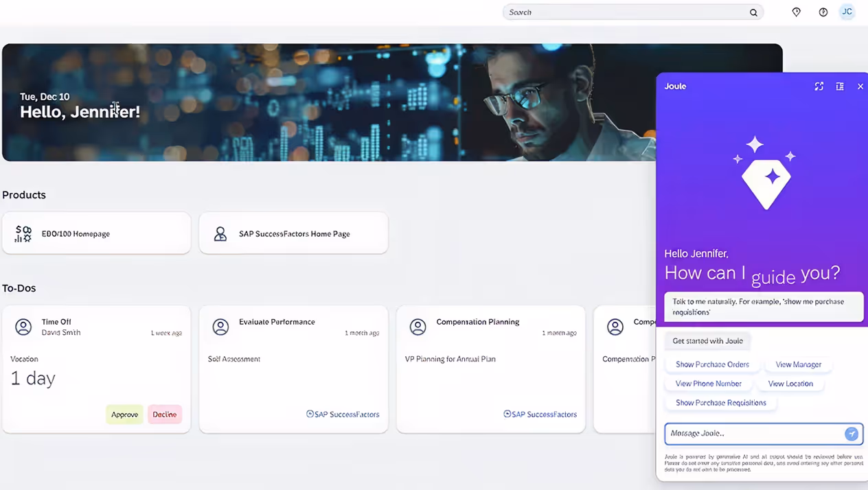Click the Get started with Joule chip
This screenshot has width=868, height=490.
[708, 341]
